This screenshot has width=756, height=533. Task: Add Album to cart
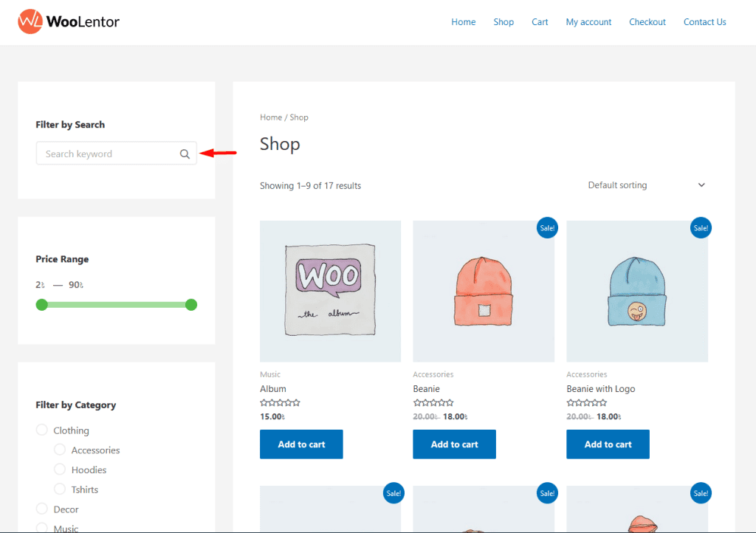click(x=301, y=444)
